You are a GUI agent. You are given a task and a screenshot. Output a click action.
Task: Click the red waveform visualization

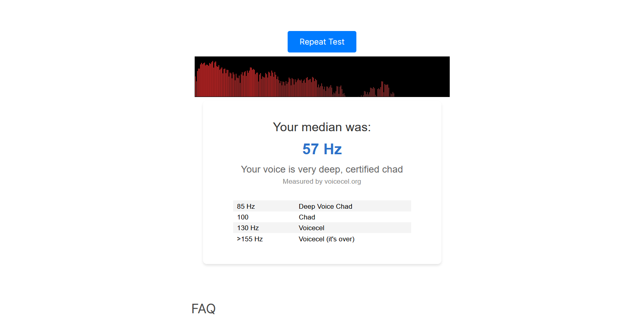coord(278,76)
